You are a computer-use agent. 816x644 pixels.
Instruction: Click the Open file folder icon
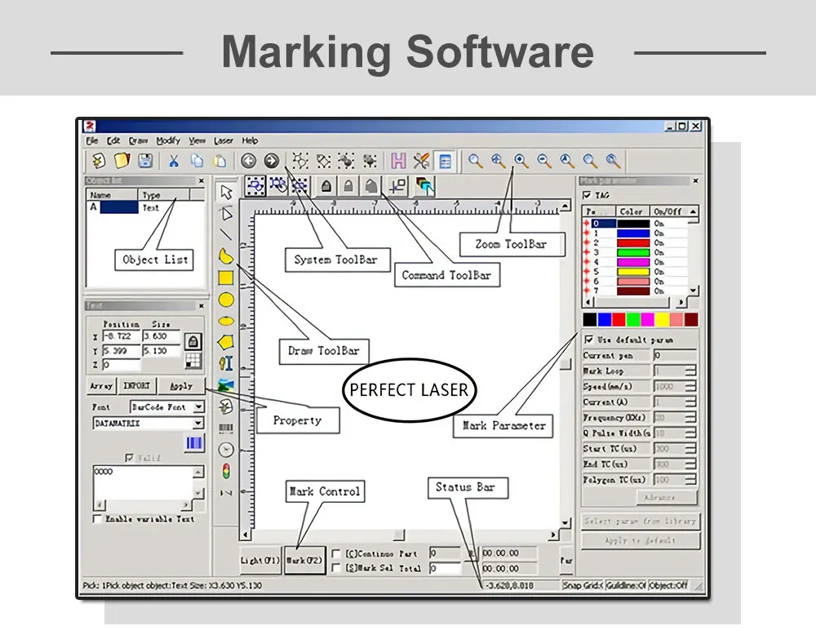pyautogui.click(x=122, y=161)
